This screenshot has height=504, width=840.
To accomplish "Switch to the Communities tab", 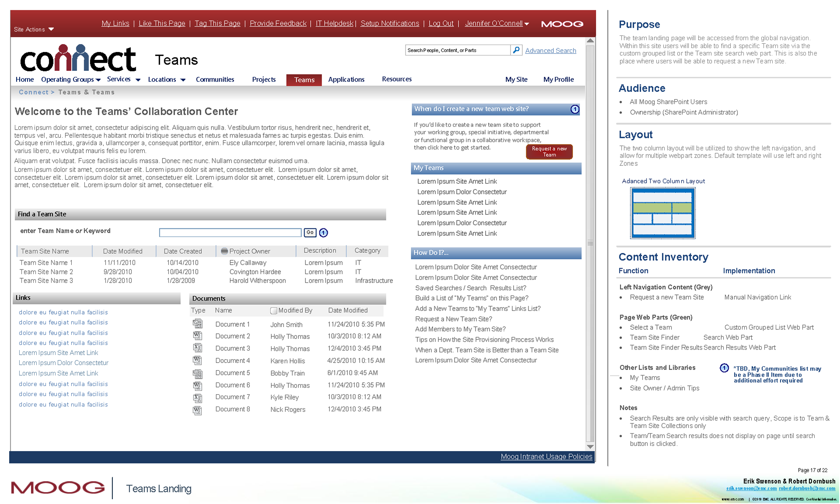I will pyautogui.click(x=215, y=80).
